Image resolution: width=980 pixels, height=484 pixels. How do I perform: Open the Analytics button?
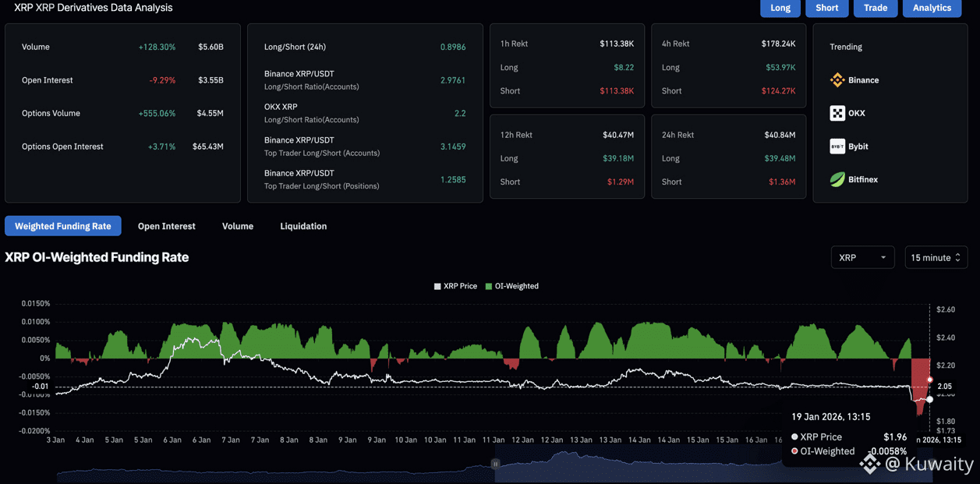click(x=932, y=8)
